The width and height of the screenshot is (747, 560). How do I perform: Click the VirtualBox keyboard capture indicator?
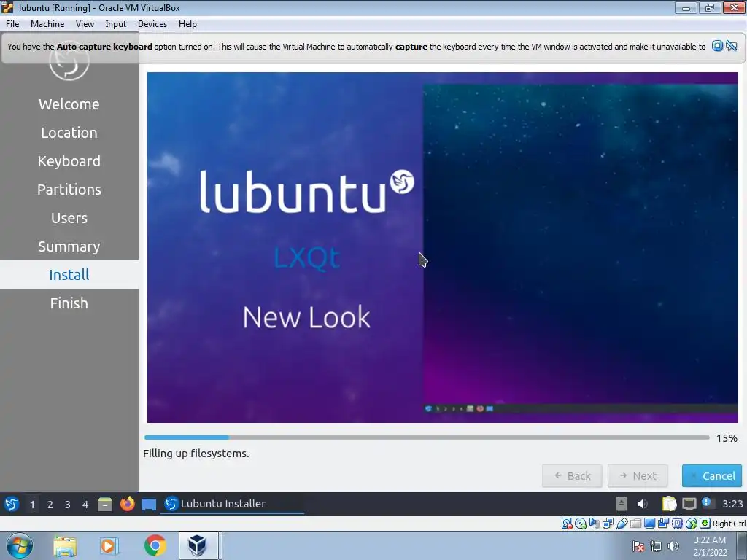(705, 524)
